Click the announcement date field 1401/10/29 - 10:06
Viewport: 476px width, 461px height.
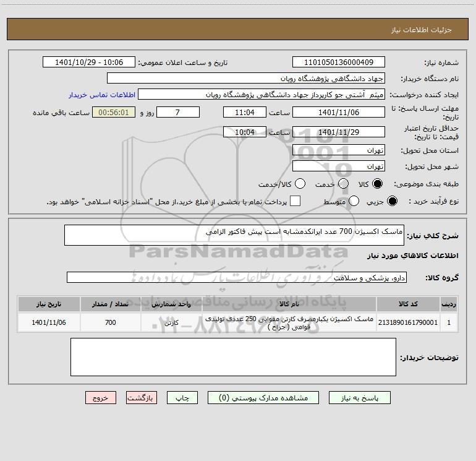(x=89, y=62)
